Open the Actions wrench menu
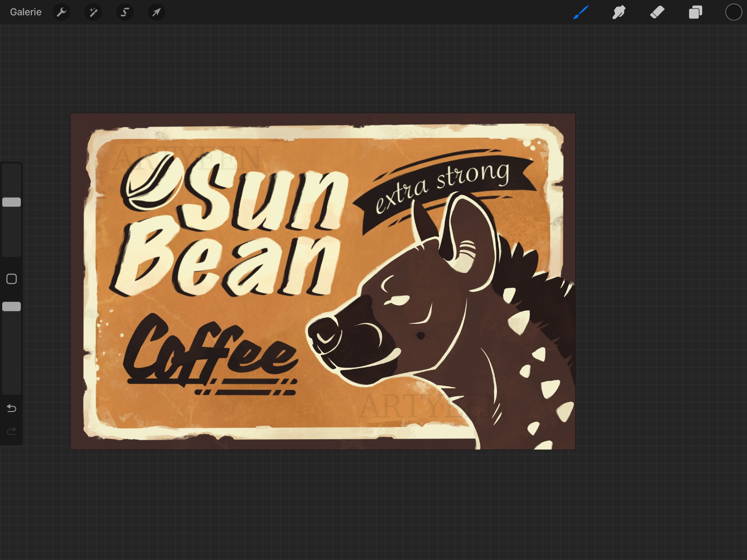747x560 pixels. (x=62, y=12)
